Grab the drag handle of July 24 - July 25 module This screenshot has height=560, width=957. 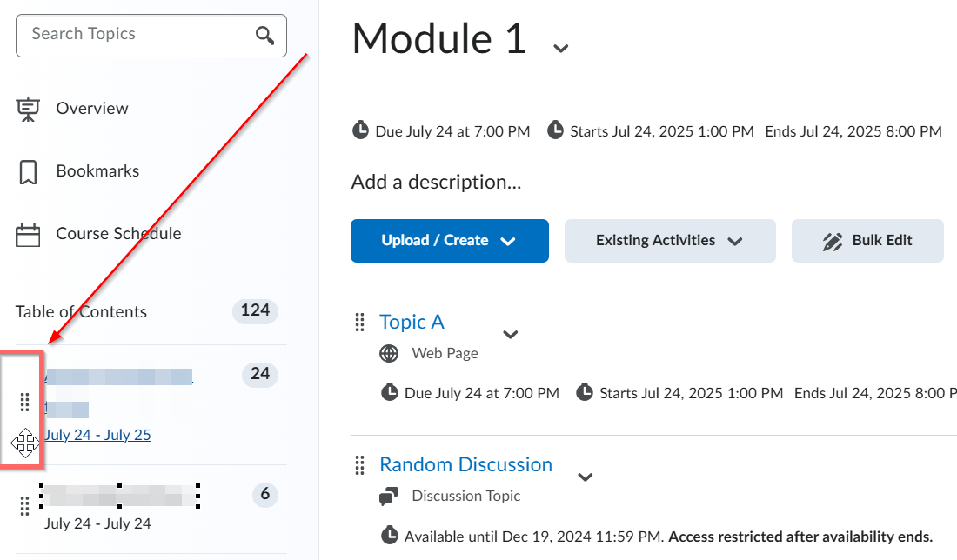point(24,403)
